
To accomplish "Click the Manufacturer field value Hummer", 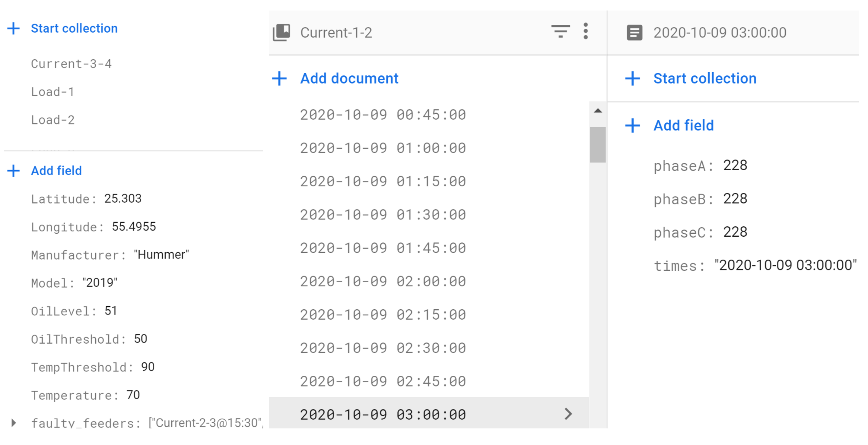I will tap(161, 255).
